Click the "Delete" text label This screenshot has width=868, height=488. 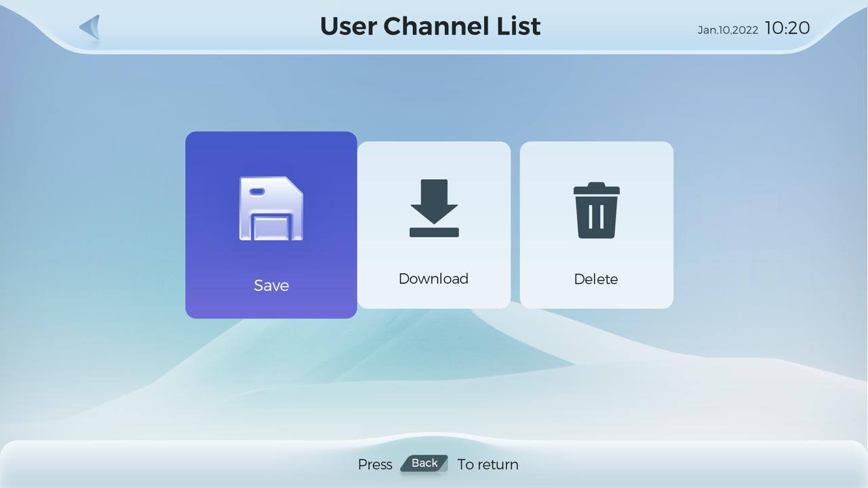point(595,279)
